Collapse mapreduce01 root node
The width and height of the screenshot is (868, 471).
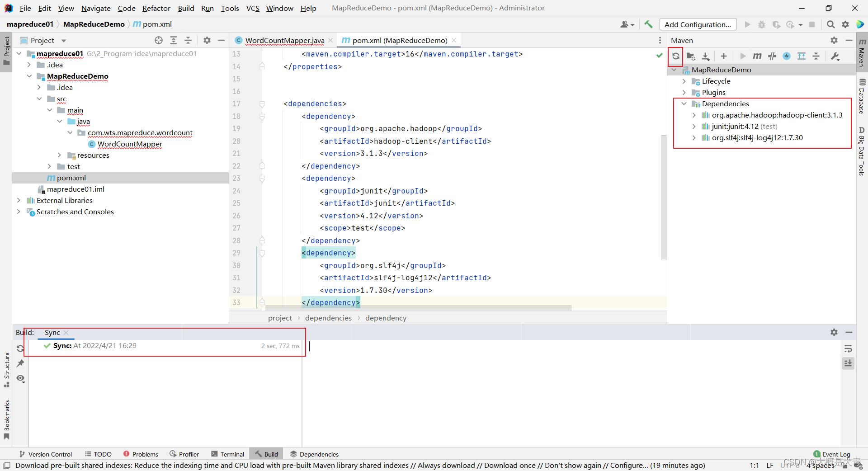[x=19, y=53]
